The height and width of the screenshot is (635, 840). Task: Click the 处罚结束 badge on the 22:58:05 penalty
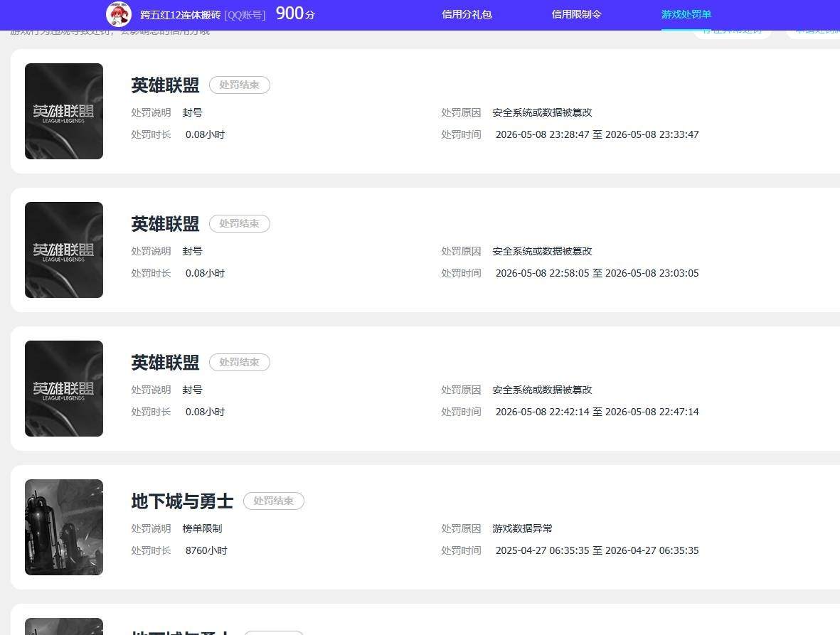pos(240,224)
